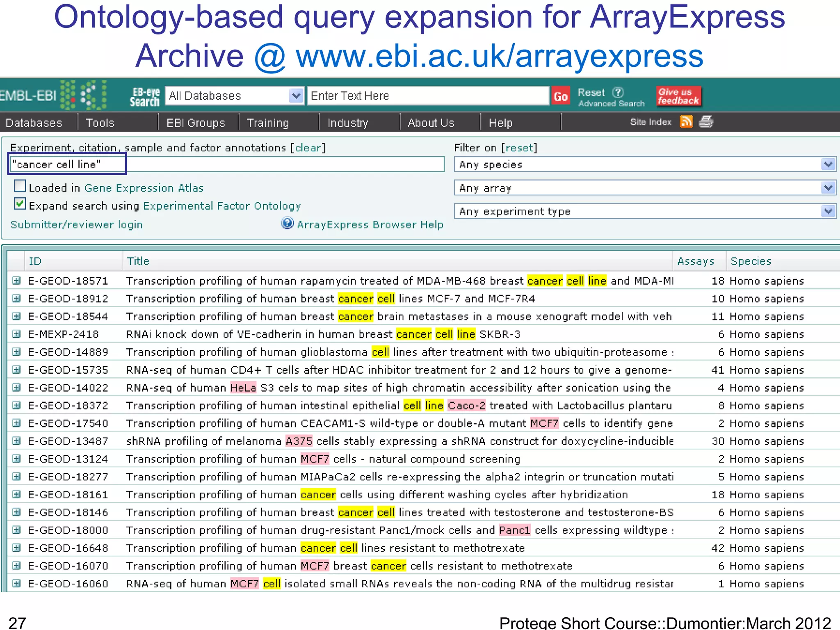Expand row E-GEOD-13487 with plus icon
This screenshot has width=840, height=630.
click(16, 441)
